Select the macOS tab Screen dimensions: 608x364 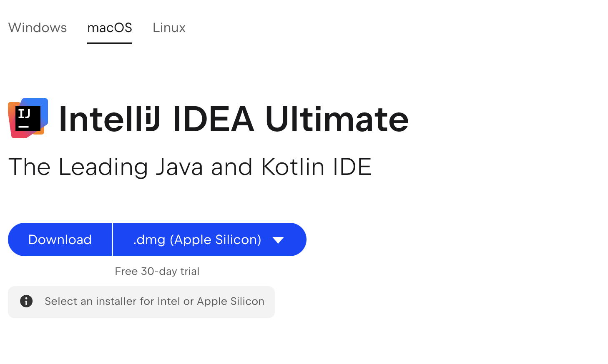110,27
